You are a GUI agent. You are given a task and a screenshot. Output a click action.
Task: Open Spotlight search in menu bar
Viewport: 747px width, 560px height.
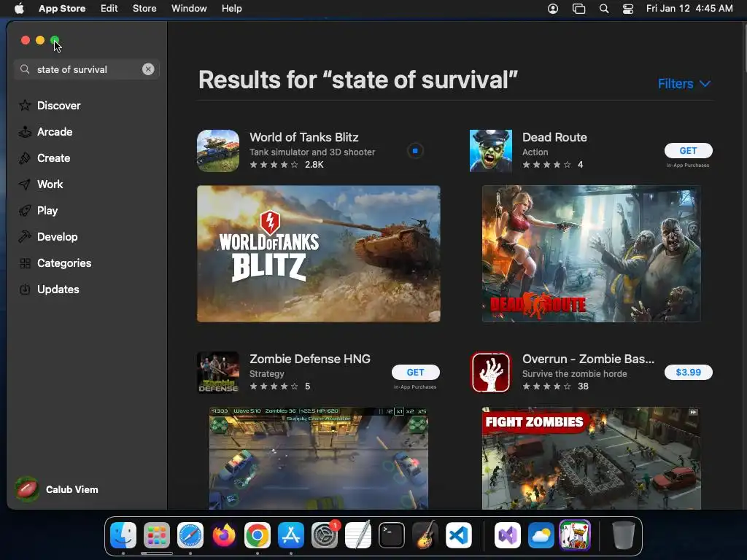(603, 9)
